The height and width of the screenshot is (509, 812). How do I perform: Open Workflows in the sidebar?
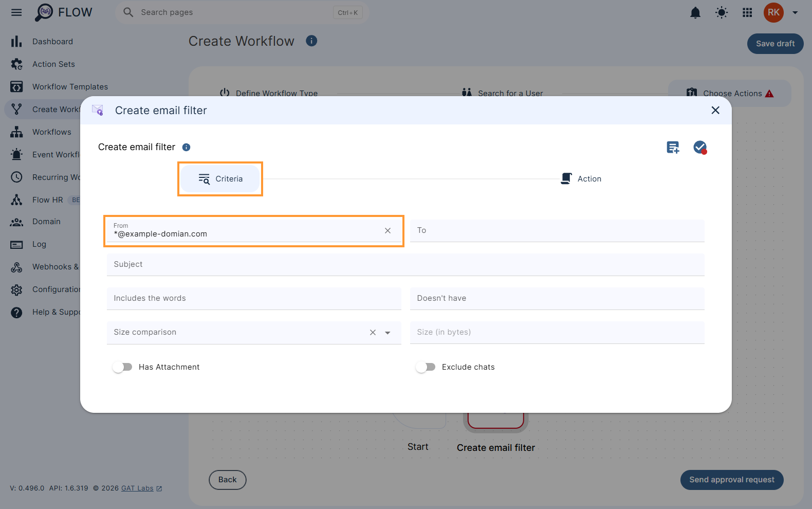(x=52, y=132)
